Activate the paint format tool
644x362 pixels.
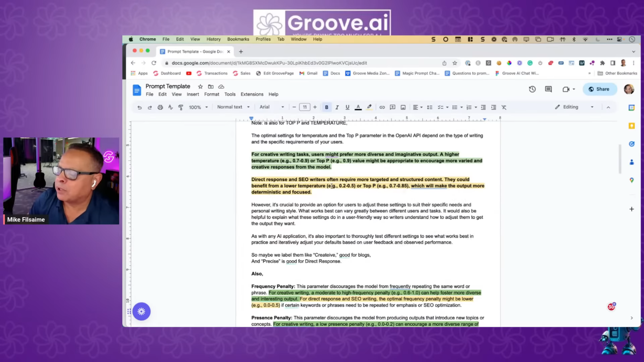(x=181, y=107)
